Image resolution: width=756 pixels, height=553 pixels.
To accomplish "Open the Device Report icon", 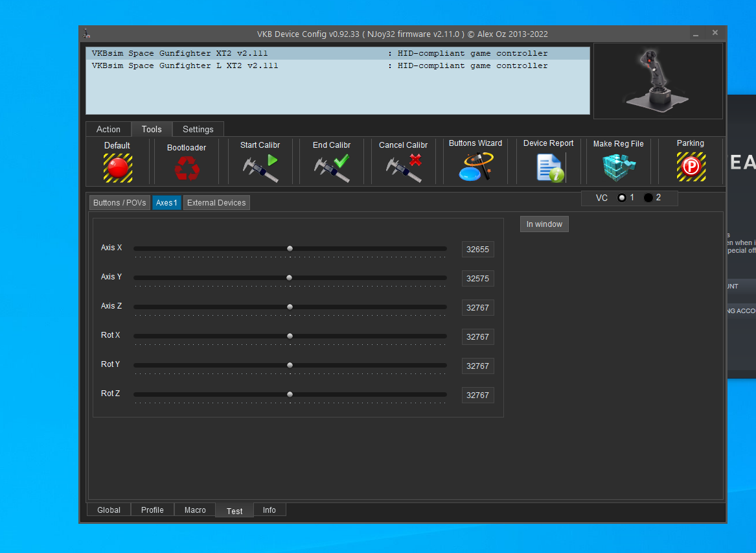I will coord(550,167).
